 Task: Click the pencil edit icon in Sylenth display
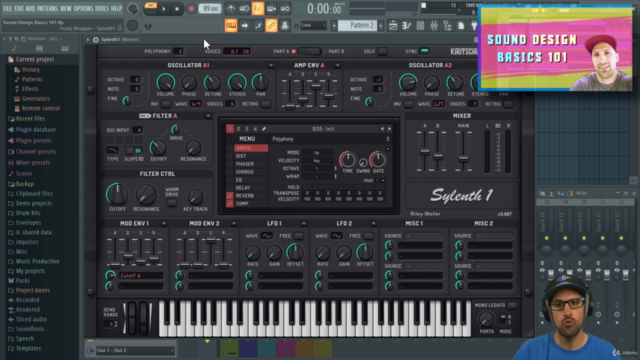(264, 129)
